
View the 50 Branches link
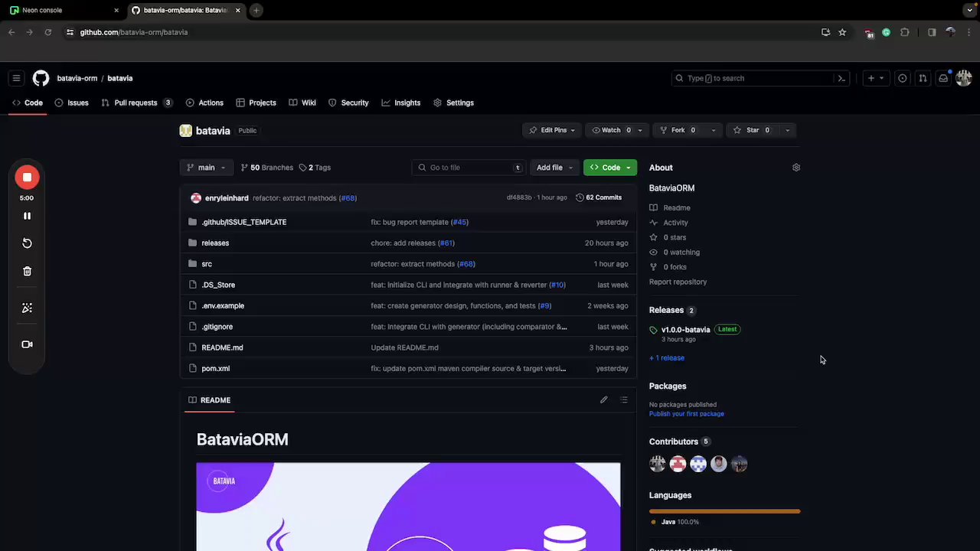[x=267, y=168]
